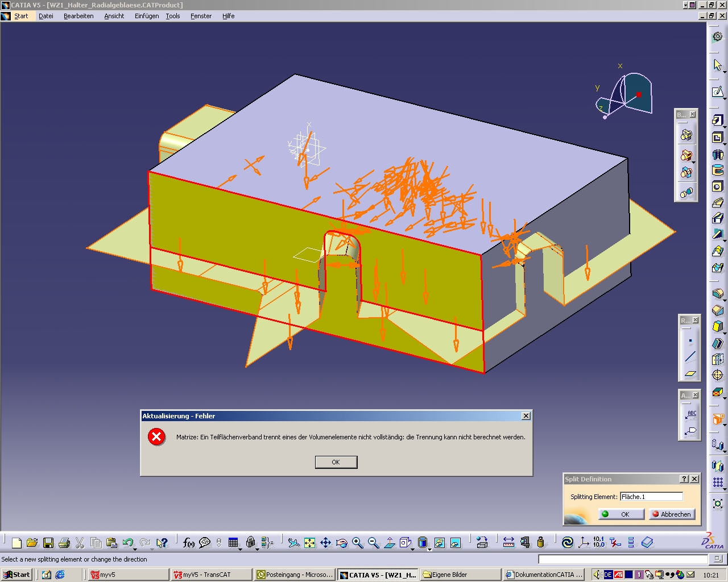Click the Groove tool icon
The width and height of the screenshot is (728, 582).
[718, 171]
